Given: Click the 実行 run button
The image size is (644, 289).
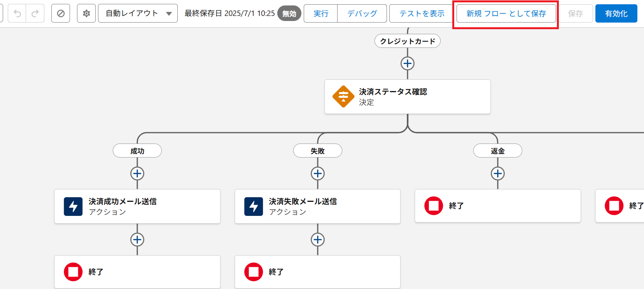Looking at the screenshot, I should 321,14.
